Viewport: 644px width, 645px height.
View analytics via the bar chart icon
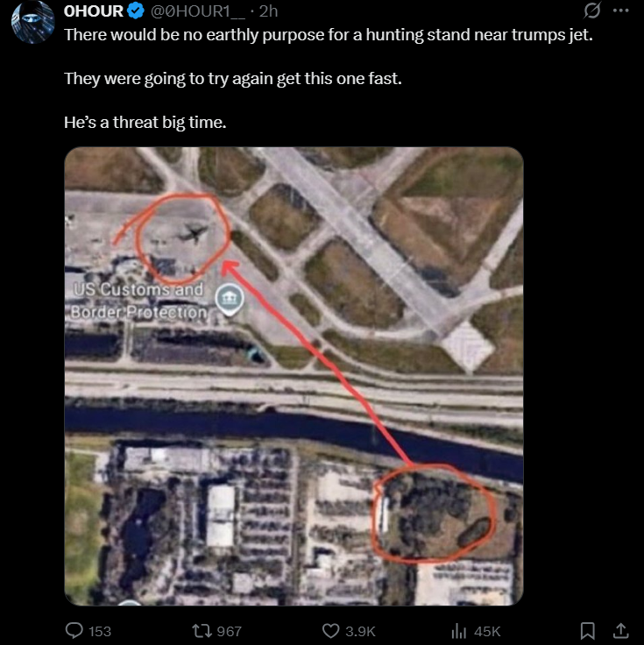[x=457, y=631]
